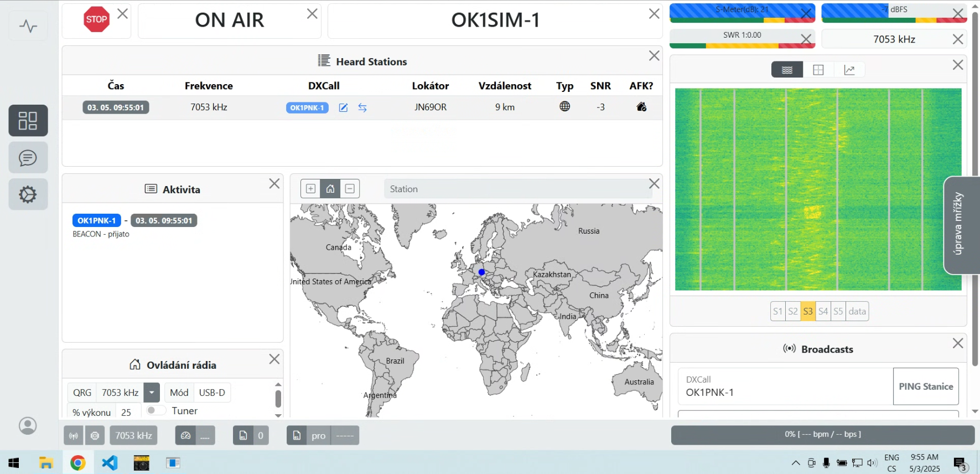Image resolution: width=980 pixels, height=474 pixels.
Task: Click the ENG language indicator in the tray
Action: (891, 457)
